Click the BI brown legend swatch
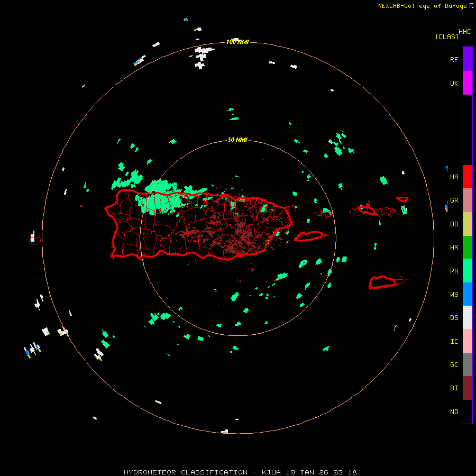This screenshot has height=476, width=476. [x=467, y=388]
